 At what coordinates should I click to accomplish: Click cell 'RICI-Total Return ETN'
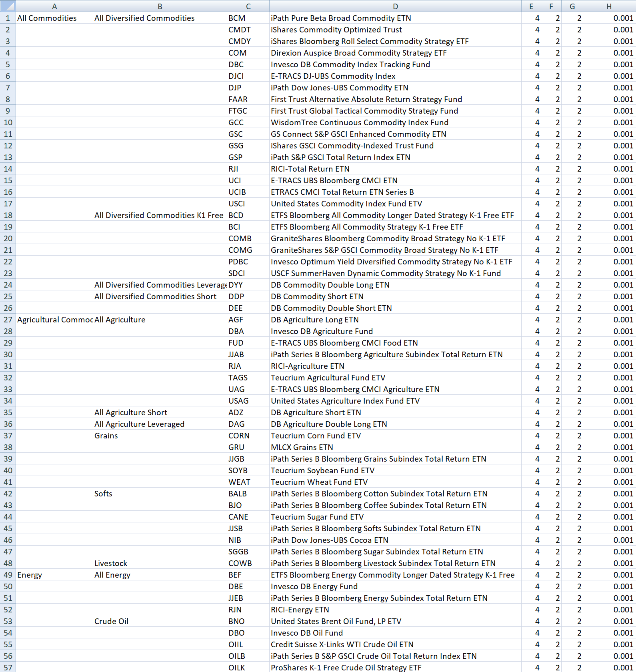395,169
